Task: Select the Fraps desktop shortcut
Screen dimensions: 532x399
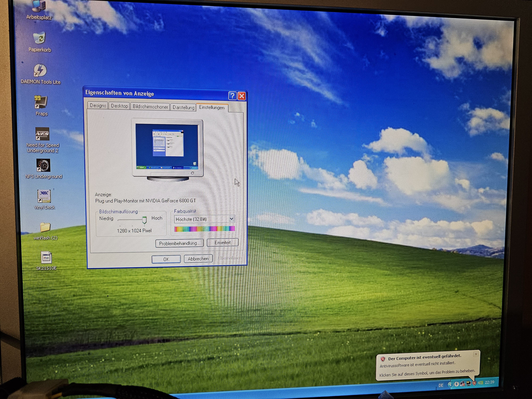Action: coord(41,102)
